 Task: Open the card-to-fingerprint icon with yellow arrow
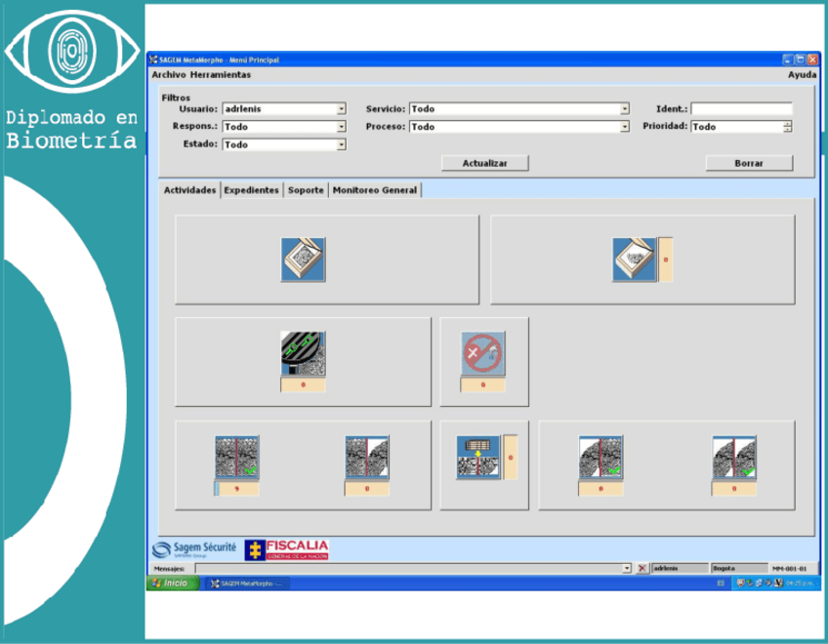477,457
